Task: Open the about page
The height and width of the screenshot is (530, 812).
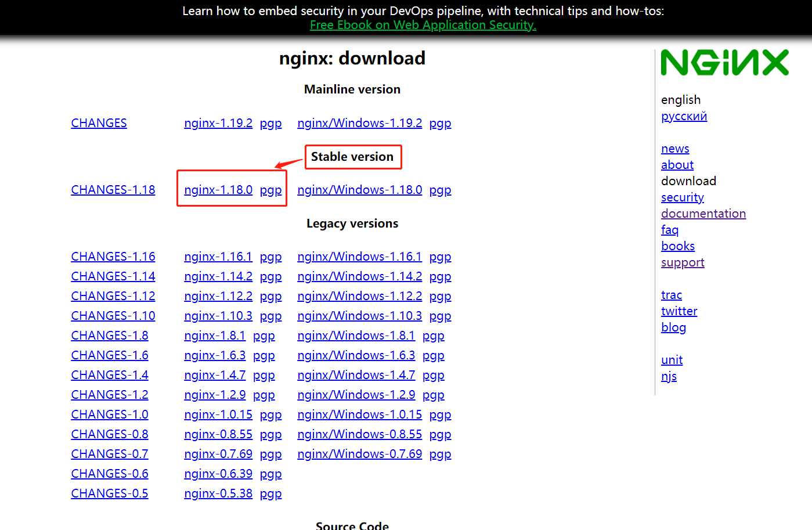Action: tap(677, 165)
